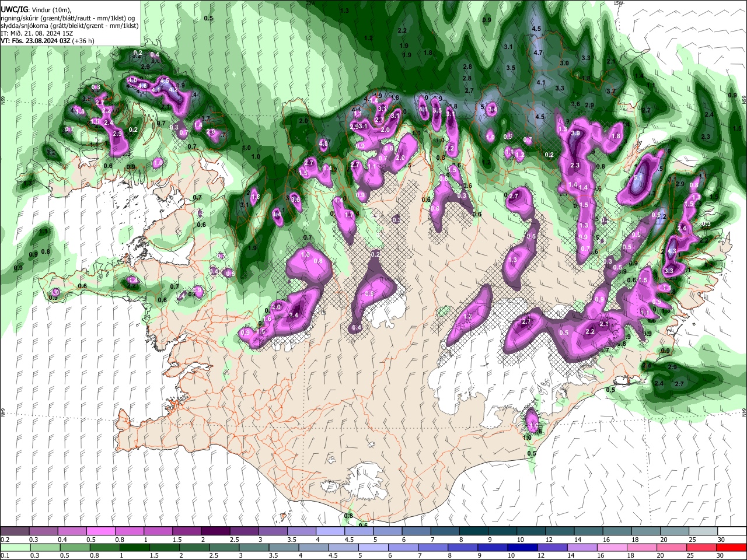Click the 'rigning/skúrir' legend description line
Viewport: 747px width, 560px height.
[x=69, y=18]
